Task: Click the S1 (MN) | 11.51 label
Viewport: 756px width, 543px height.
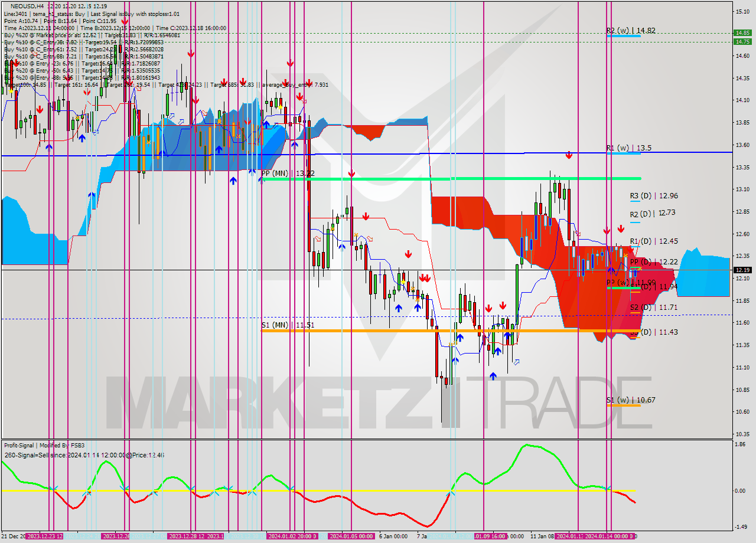Action: coord(288,325)
